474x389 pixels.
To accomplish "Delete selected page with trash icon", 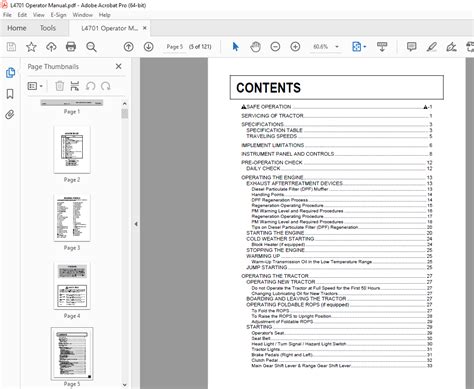I will tap(59, 86).
